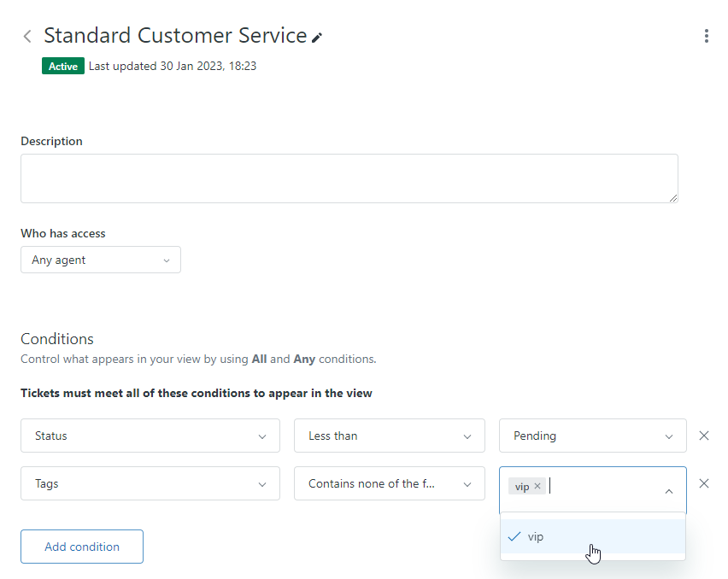The height and width of the screenshot is (579, 728).
Task: Click the checkmark beside vip in the list
Action: point(514,536)
